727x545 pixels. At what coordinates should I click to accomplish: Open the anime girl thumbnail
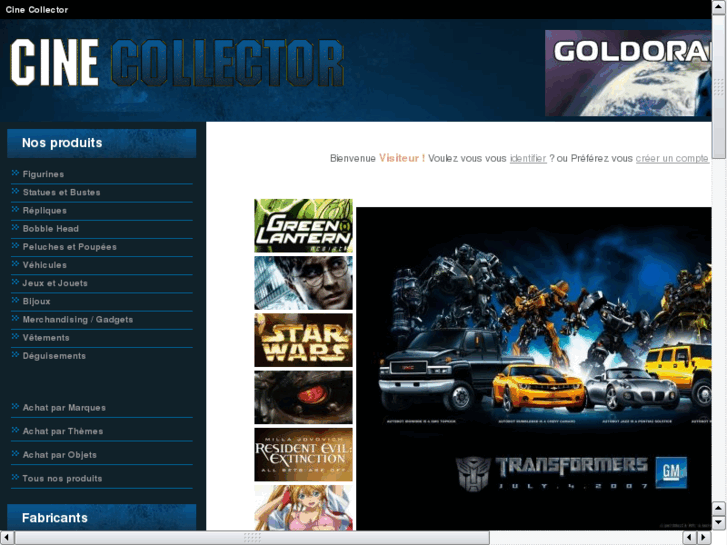click(x=303, y=507)
